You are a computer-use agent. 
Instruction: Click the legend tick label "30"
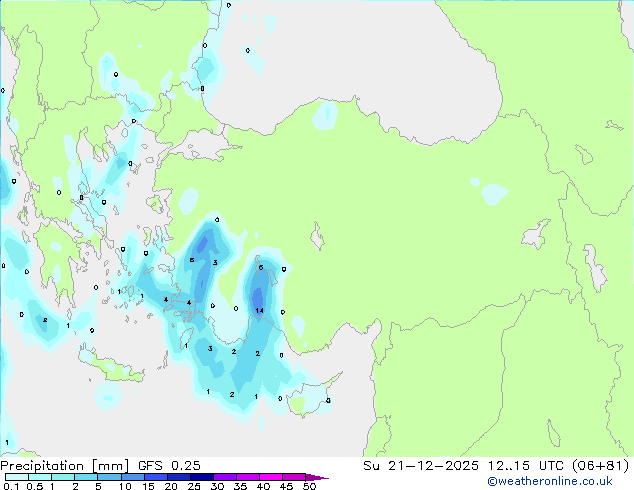coord(217,486)
